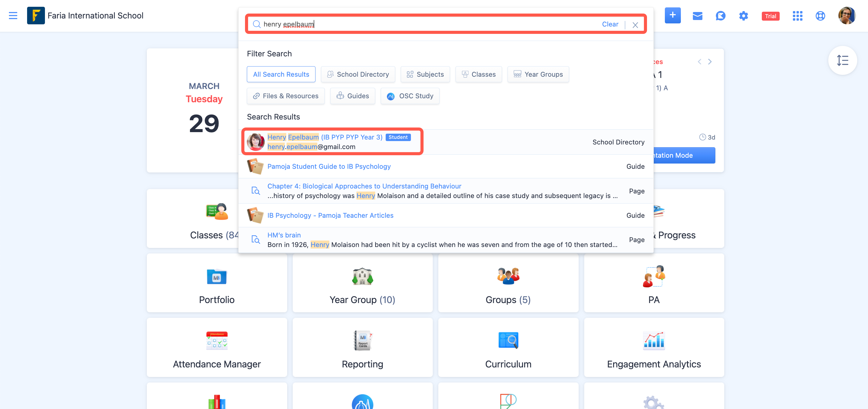
Task: Open the user profile avatar menu
Action: click(846, 16)
